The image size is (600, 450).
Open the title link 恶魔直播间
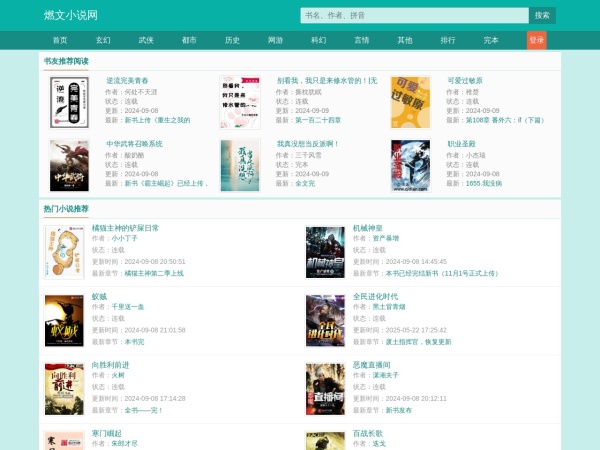[372, 365]
